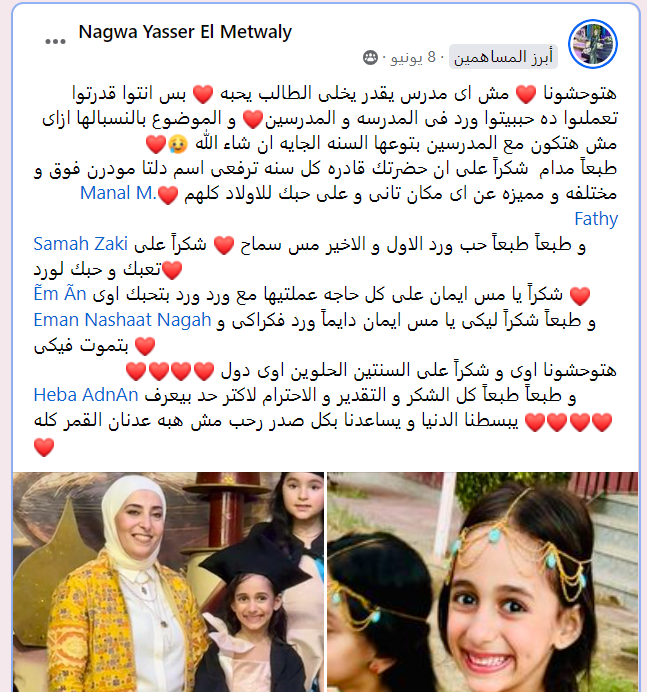Click the crying face emoji in the post
This screenshot has height=692, width=647.
pos(178,144)
